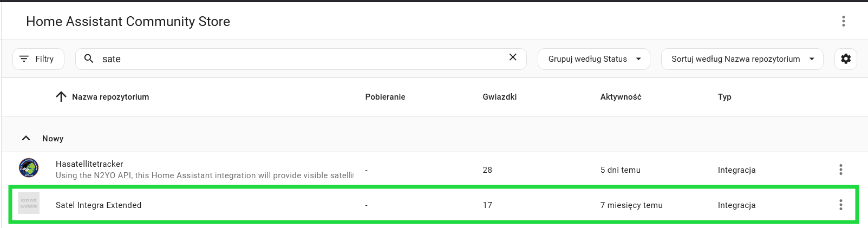Screen dimensions: 868x228
Task: Sort by the Pobieranie column header
Action: coord(385,97)
